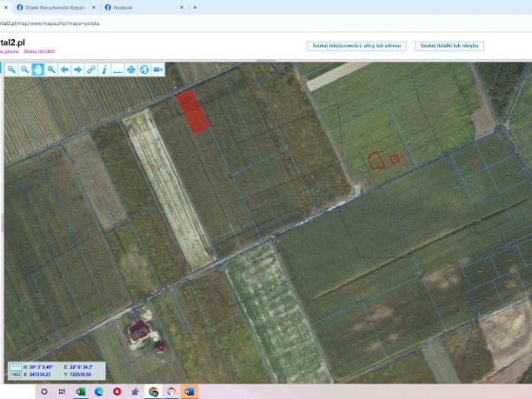Click the house with red roof on map
The width and height of the screenshot is (532, 399).
point(139,331)
